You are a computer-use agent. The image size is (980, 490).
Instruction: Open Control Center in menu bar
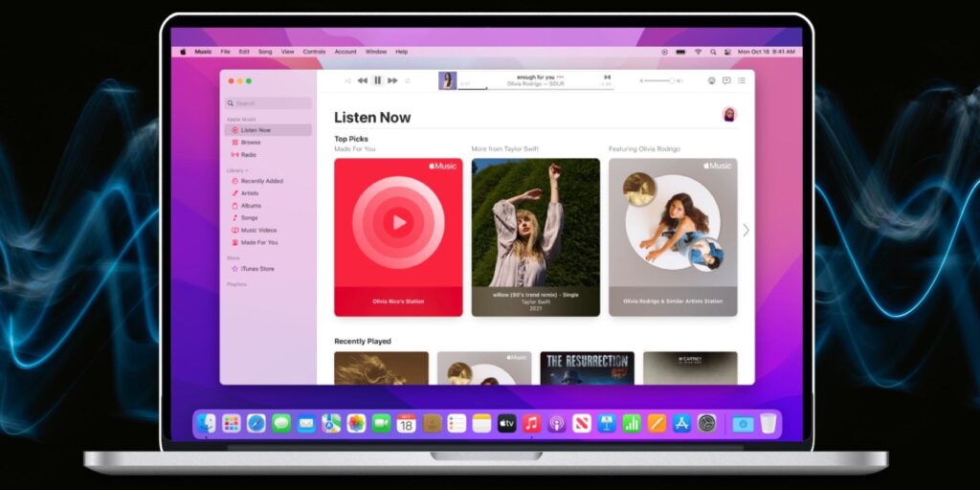click(x=727, y=52)
